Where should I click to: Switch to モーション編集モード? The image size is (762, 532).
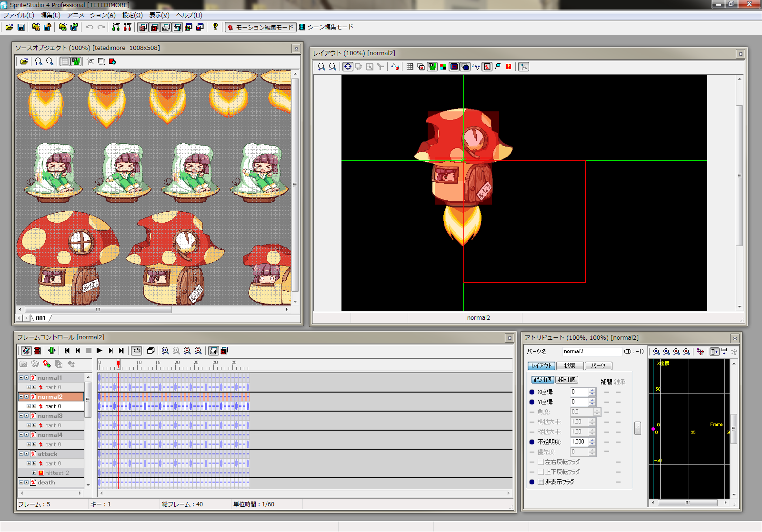point(261,27)
